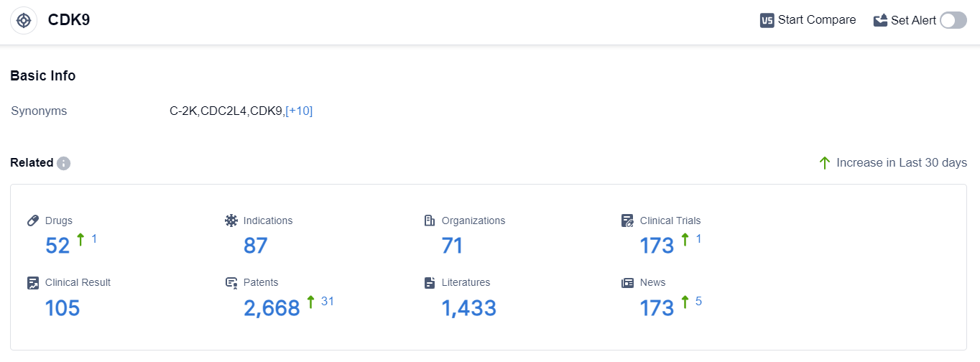Click the Patents certificate icon
Viewport: 980px width, 362px height.
[231, 282]
